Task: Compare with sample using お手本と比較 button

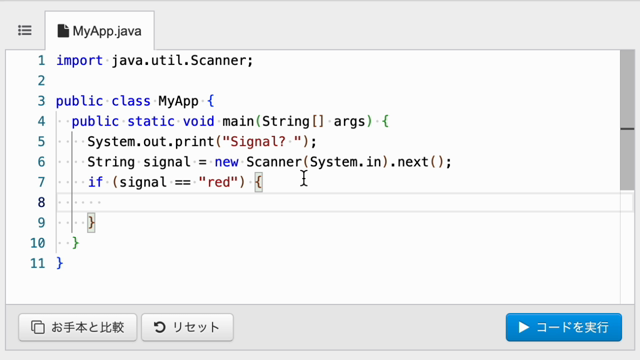Action: [78, 327]
